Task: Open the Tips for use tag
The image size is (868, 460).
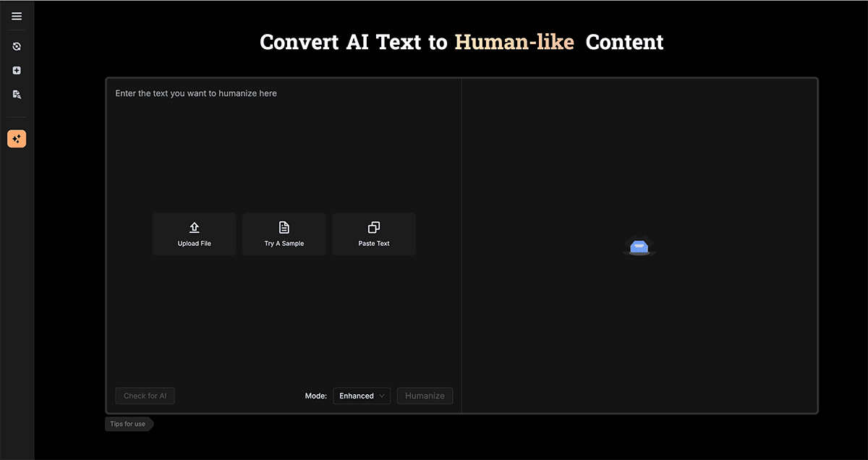Action: (x=129, y=424)
